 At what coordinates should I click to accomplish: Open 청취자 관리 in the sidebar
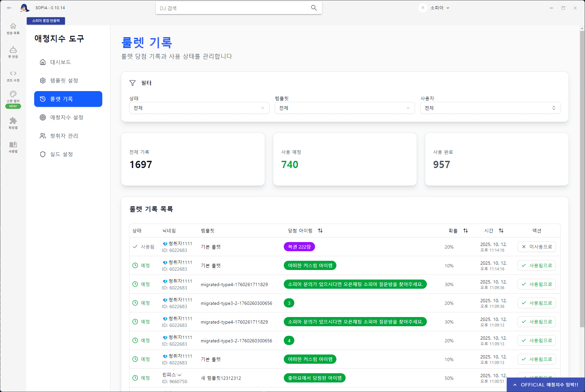tap(64, 136)
